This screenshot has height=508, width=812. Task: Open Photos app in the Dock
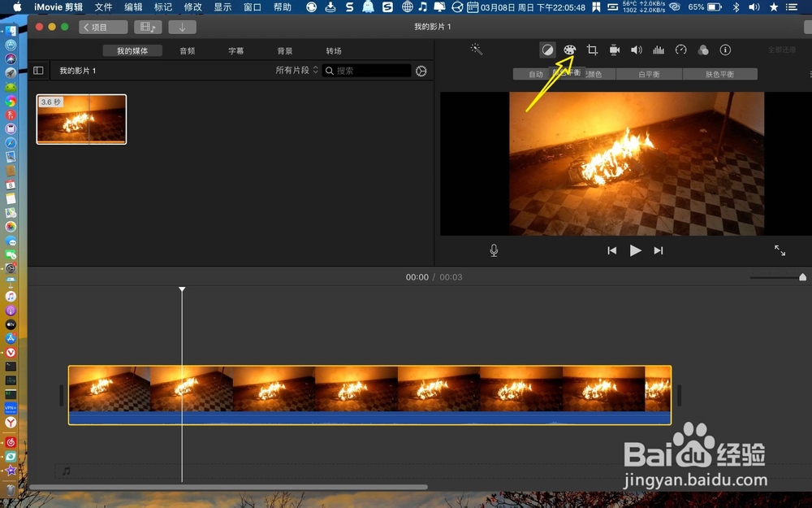tap(11, 227)
